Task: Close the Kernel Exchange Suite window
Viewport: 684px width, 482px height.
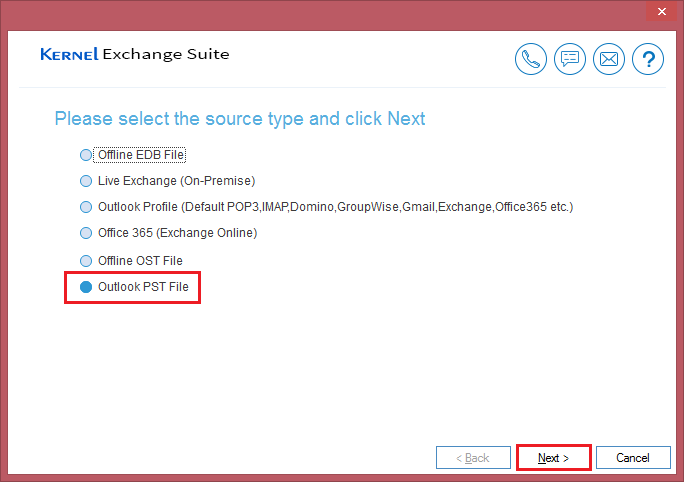Action: [x=662, y=12]
